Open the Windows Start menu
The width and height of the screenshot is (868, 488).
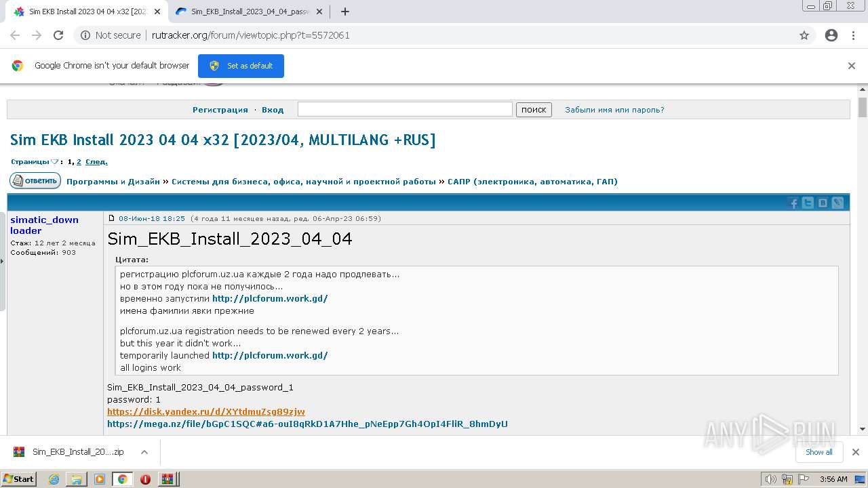coord(18,479)
